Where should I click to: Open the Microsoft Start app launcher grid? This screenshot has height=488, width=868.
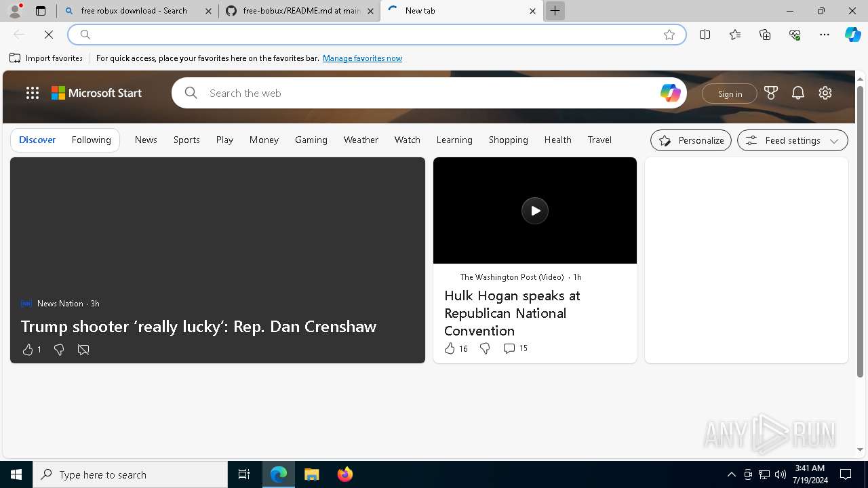tap(33, 93)
